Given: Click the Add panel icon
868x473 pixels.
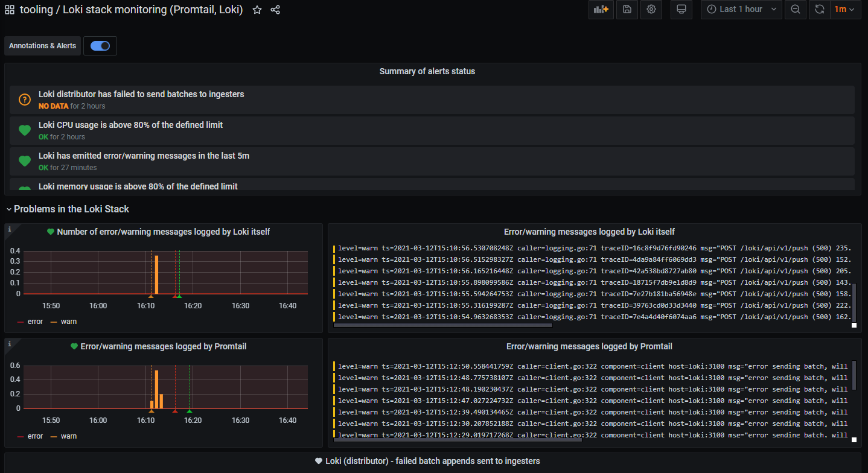Looking at the screenshot, I should tap(601, 9).
